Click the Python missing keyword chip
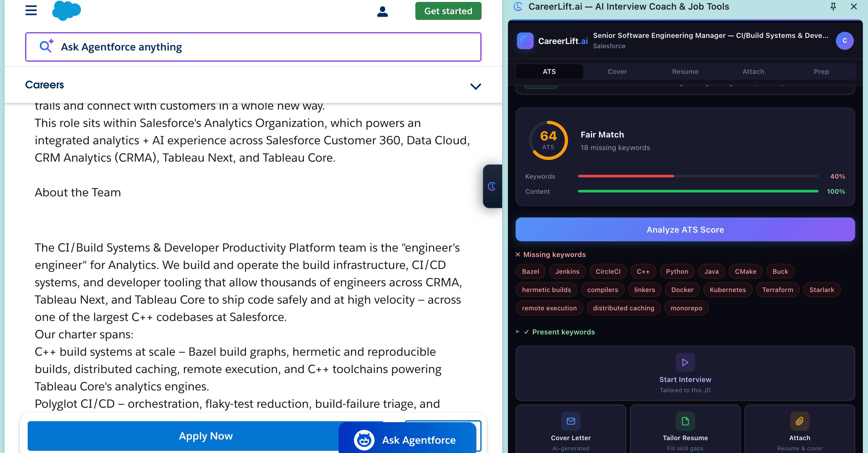The image size is (868, 453). [x=677, y=271]
